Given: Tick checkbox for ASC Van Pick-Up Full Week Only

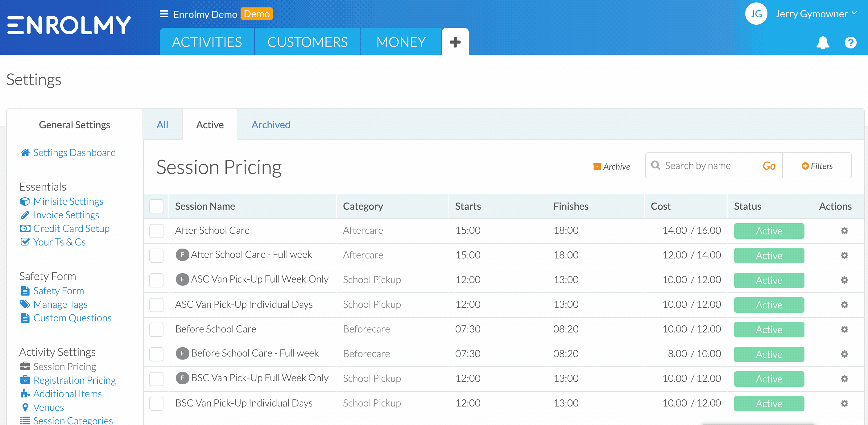Looking at the screenshot, I should pyautogui.click(x=156, y=280).
